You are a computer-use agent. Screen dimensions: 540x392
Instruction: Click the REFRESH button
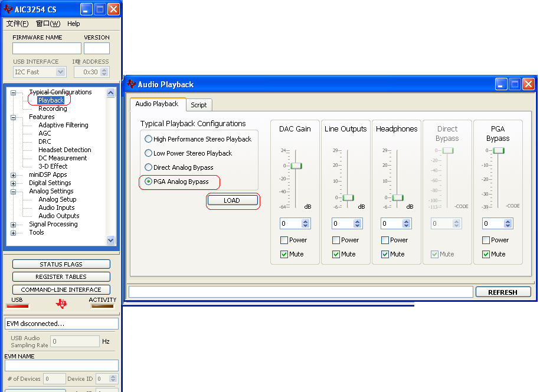pos(503,292)
